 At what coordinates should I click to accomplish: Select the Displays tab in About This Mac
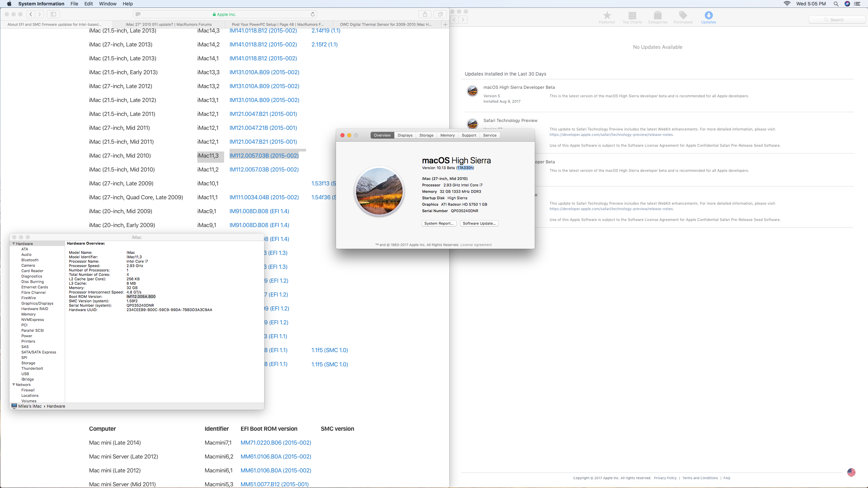[x=405, y=135]
